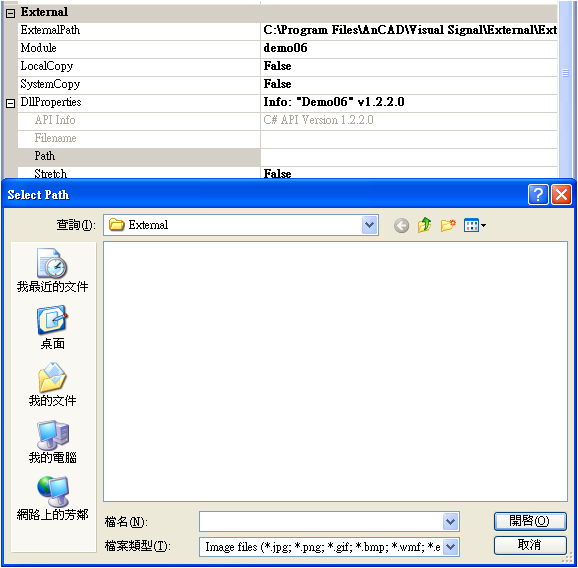Viewport: 578px width, 568px height.
Task: Open My Documents folder icon
Action: click(x=52, y=384)
